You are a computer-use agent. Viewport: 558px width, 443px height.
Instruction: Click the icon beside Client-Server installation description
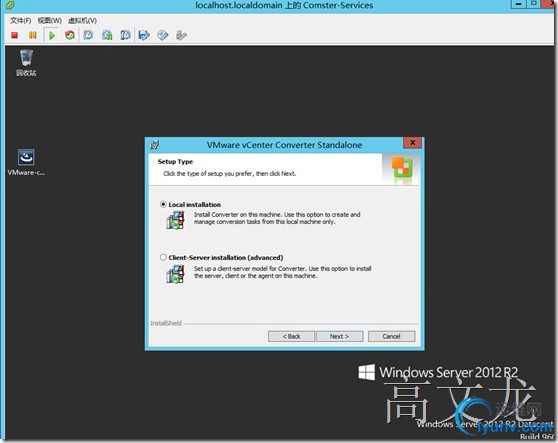click(175, 274)
